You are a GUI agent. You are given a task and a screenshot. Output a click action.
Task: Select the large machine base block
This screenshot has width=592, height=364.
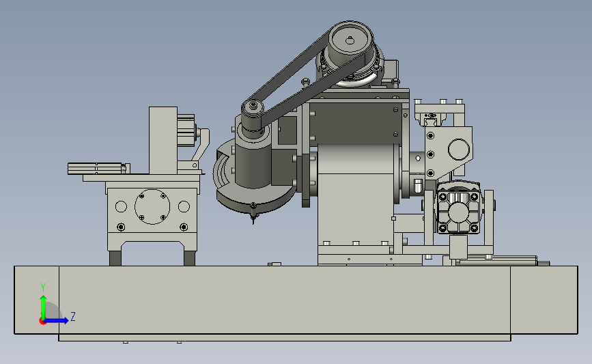pyautogui.click(x=296, y=300)
